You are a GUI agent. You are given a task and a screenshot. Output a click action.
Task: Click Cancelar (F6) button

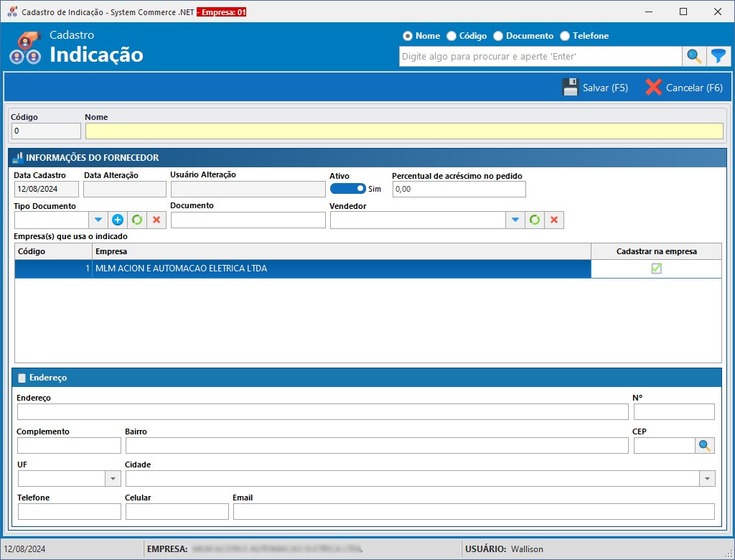click(684, 88)
